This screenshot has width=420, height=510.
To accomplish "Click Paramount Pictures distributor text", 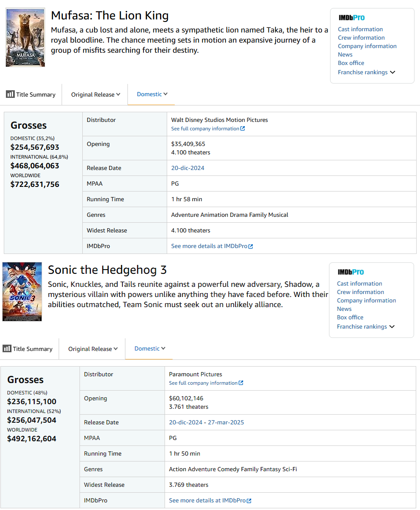I will coord(195,374).
